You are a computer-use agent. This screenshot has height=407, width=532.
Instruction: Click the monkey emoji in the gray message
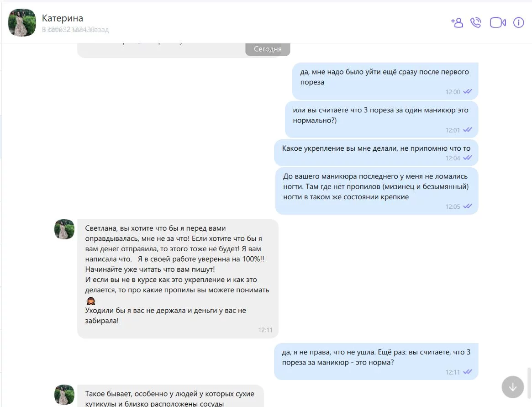coord(90,301)
